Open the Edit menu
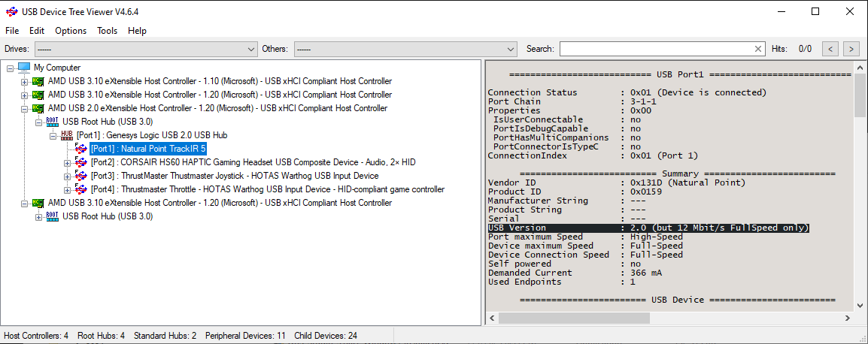Screen dimensions: 868x344 click(37, 31)
